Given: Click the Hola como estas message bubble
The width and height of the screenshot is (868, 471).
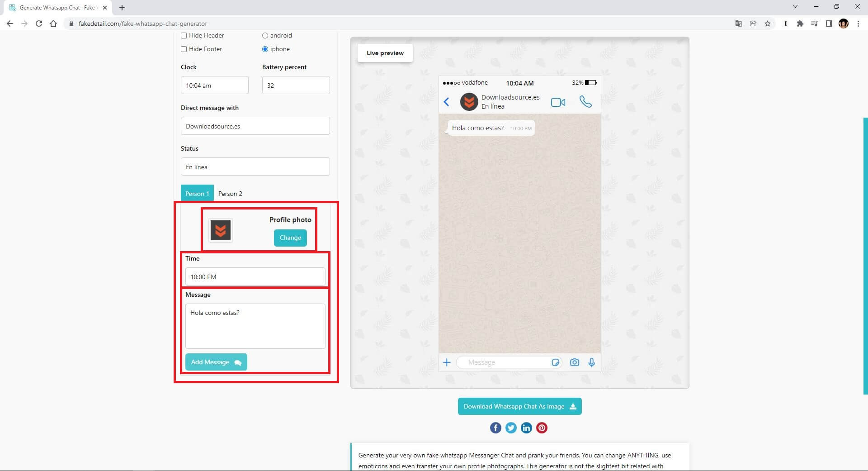Looking at the screenshot, I should (x=491, y=128).
